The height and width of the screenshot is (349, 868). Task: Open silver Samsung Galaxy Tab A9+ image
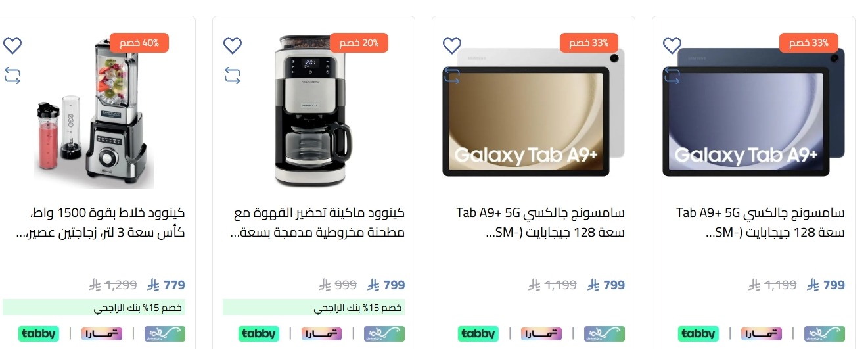point(534,112)
